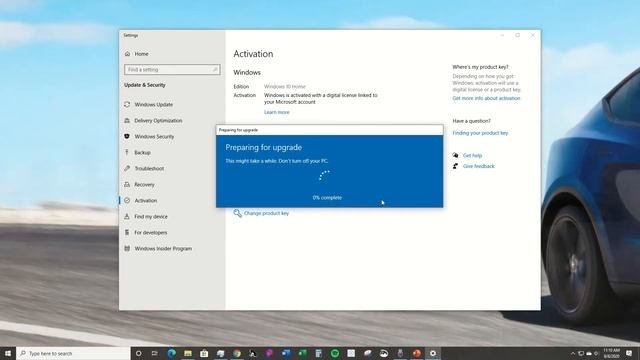Image resolution: width=640 pixels, height=360 pixels.
Task: Open the taskbar clock and date
Action: pyautogui.click(x=611, y=353)
